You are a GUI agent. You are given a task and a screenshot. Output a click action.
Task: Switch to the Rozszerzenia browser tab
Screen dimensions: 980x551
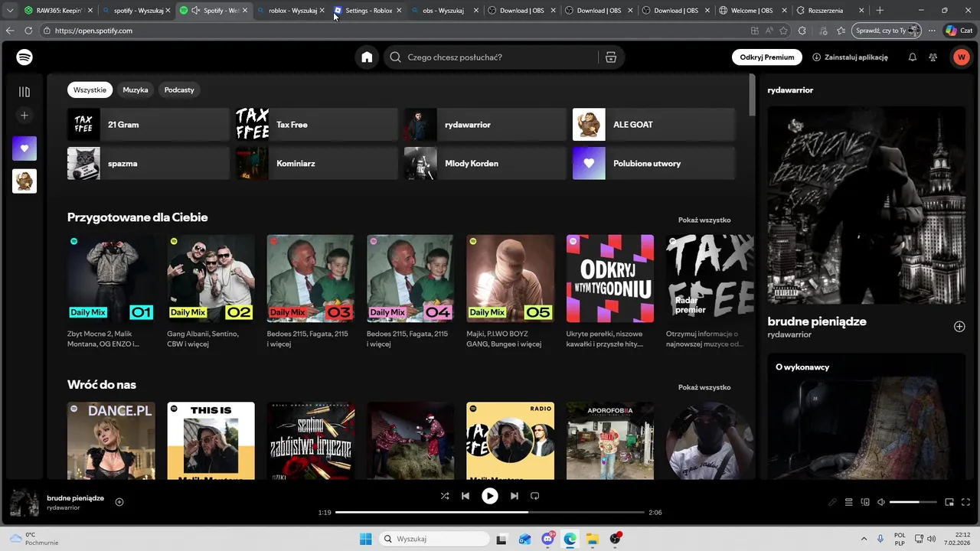(830, 11)
